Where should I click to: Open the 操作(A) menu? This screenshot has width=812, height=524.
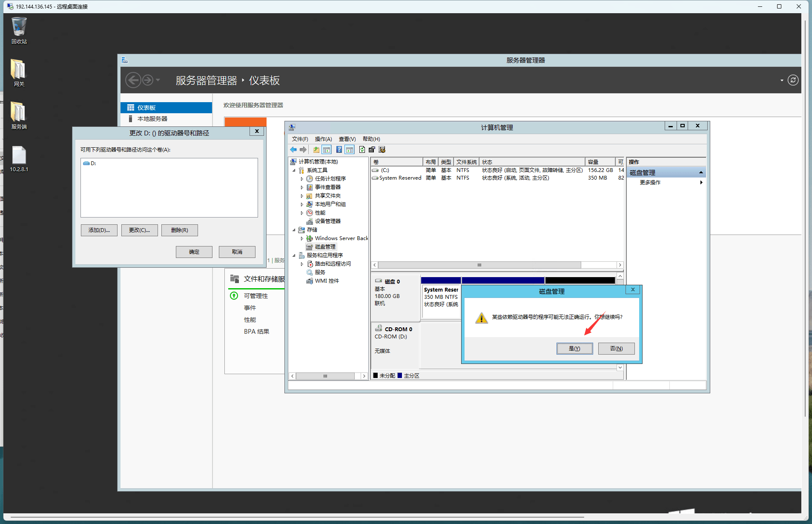[323, 139]
